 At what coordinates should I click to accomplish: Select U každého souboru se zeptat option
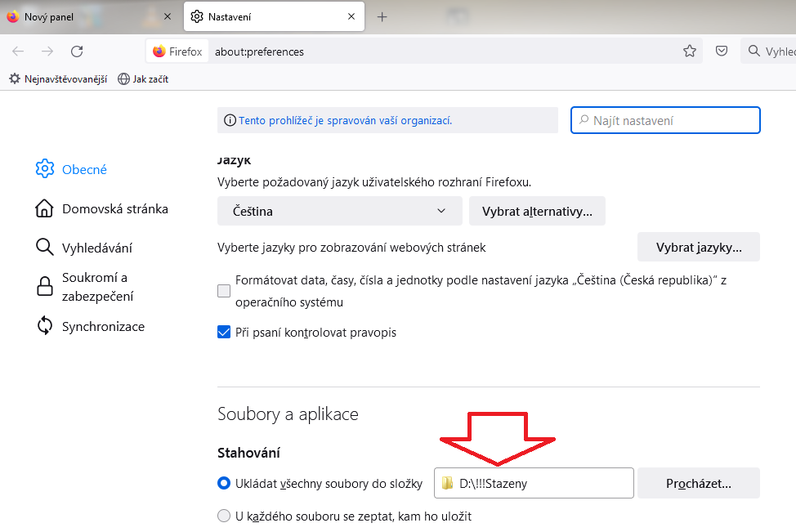point(224,516)
